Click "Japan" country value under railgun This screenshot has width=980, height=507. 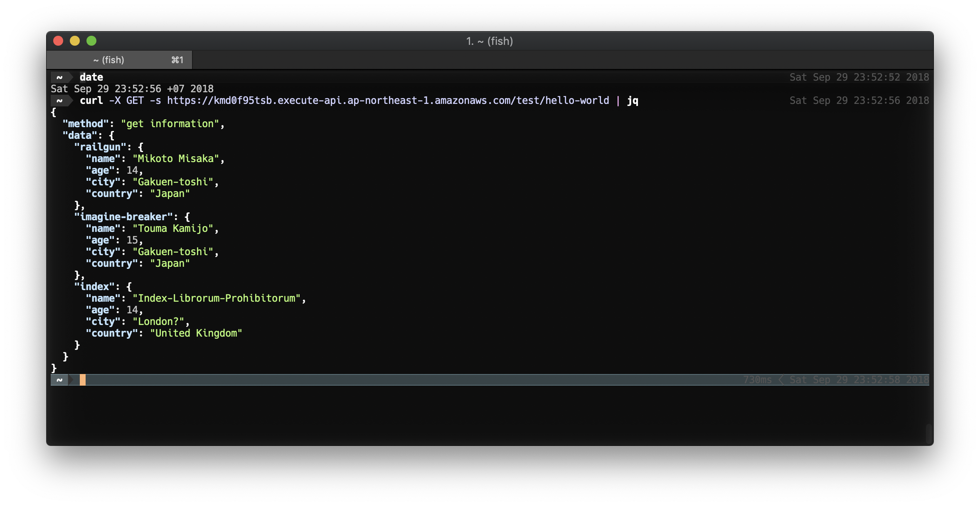point(170,194)
